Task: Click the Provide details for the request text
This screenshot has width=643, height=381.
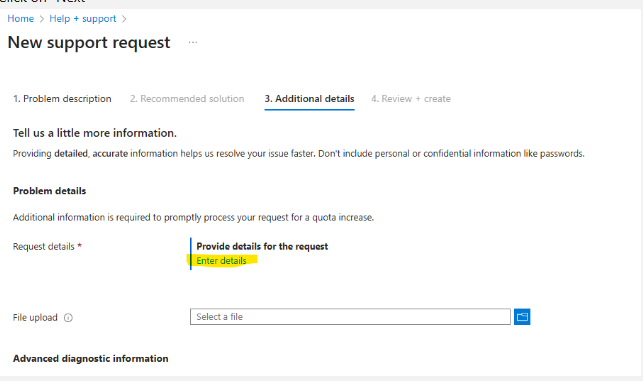Action: click(x=262, y=246)
